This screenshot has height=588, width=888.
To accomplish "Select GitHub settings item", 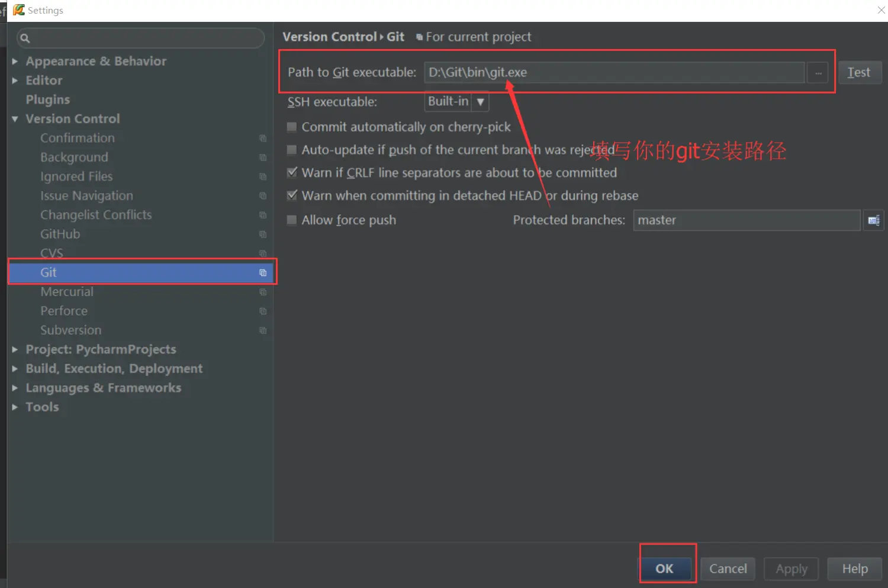I will point(60,234).
